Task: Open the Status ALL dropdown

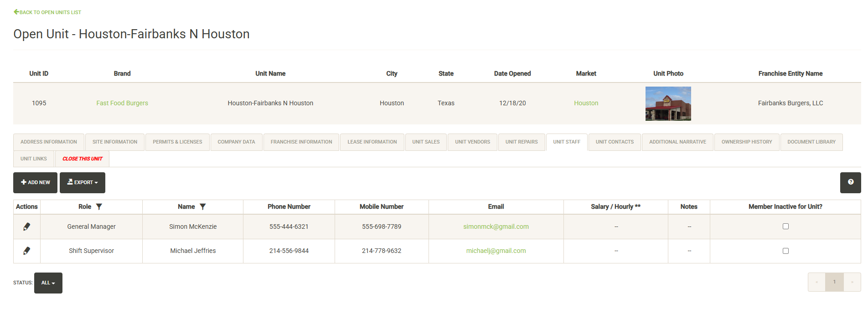Action: click(x=48, y=283)
